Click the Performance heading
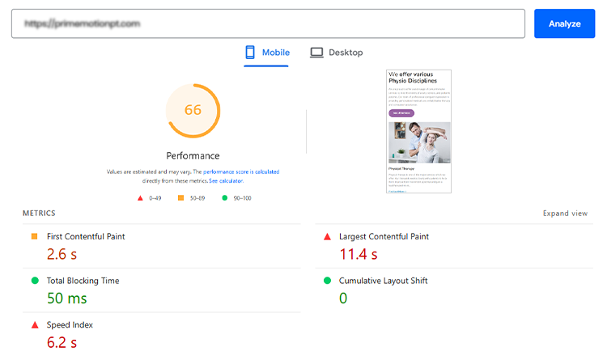The width and height of the screenshot is (607, 364). click(193, 156)
